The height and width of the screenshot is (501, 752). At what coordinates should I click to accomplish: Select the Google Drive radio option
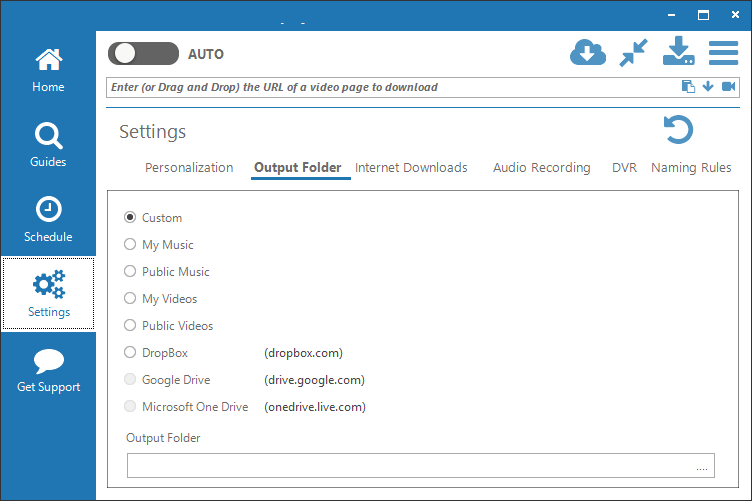click(130, 379)
